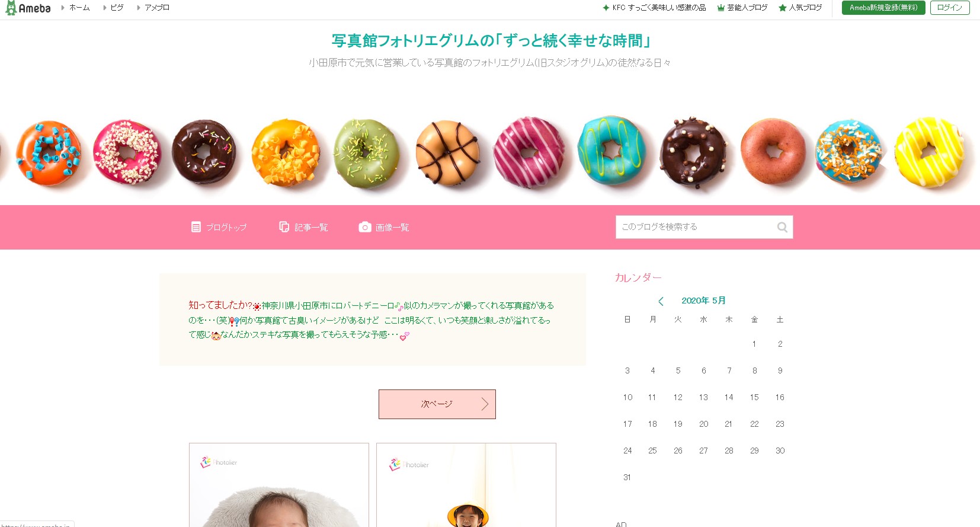This screenshot has height=527, width=980.
Task: Open blog top via document icon
Action: click(x=196, y=227)
